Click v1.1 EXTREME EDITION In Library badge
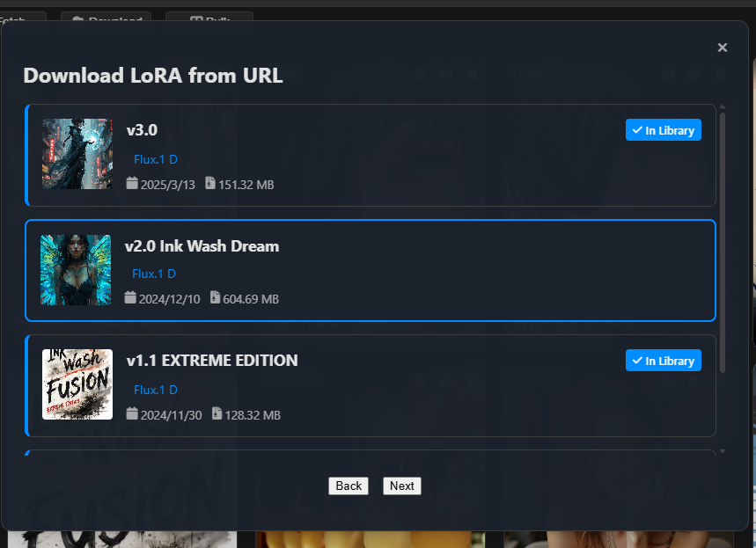 (664, 361)
